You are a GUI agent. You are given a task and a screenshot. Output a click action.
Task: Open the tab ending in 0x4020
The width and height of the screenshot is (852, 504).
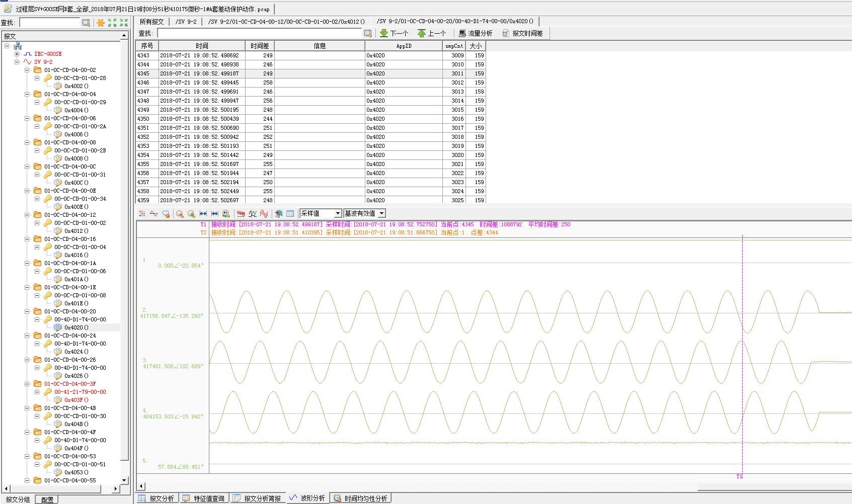click(455, 22)
